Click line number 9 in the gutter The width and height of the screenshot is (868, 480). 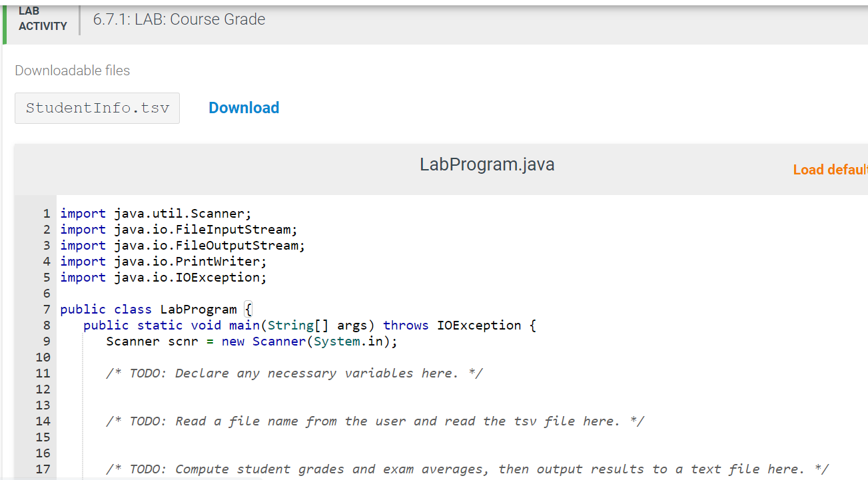[x=46, y=341]
